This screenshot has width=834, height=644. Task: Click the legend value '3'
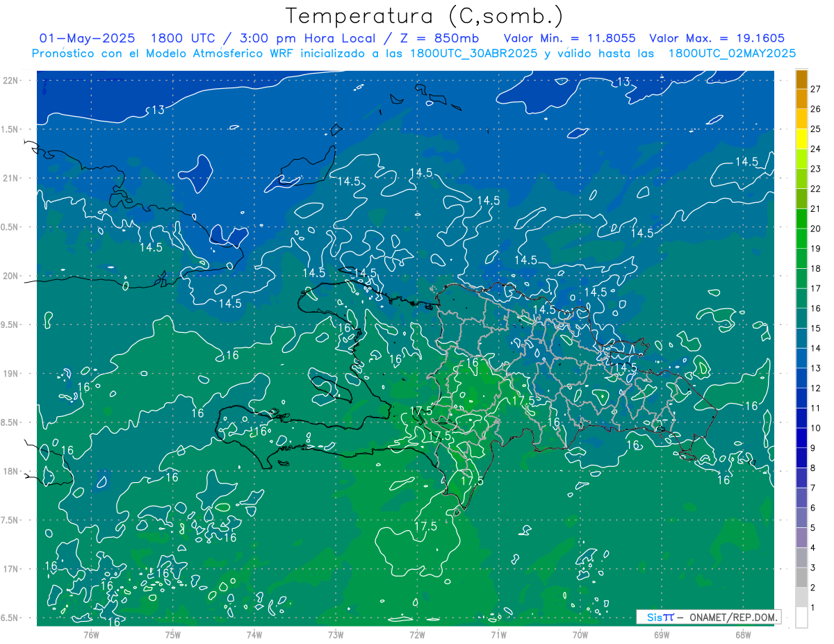[x=813, y=568]
